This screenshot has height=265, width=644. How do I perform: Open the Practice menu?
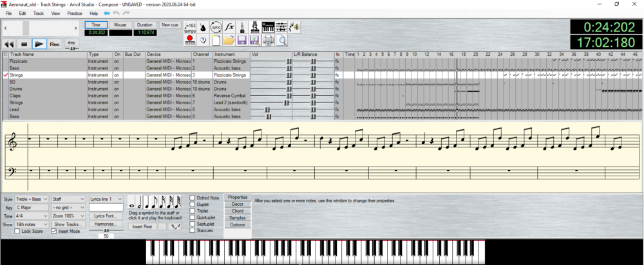pos(75,13)
